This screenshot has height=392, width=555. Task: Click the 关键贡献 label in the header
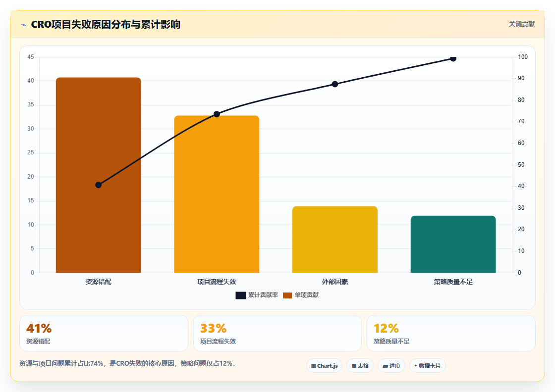(x=521, y=24)
